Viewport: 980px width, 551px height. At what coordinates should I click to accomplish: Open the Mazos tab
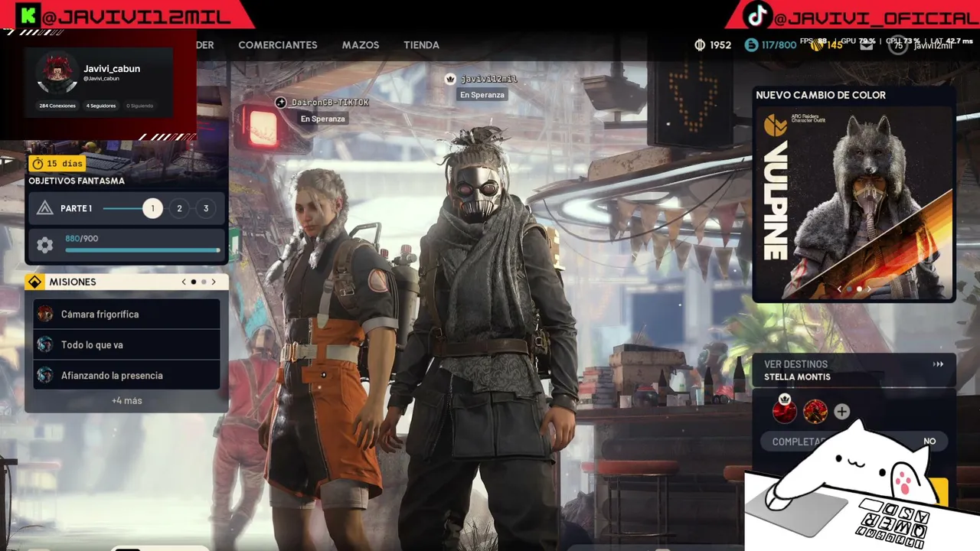(x=361, y=45)
